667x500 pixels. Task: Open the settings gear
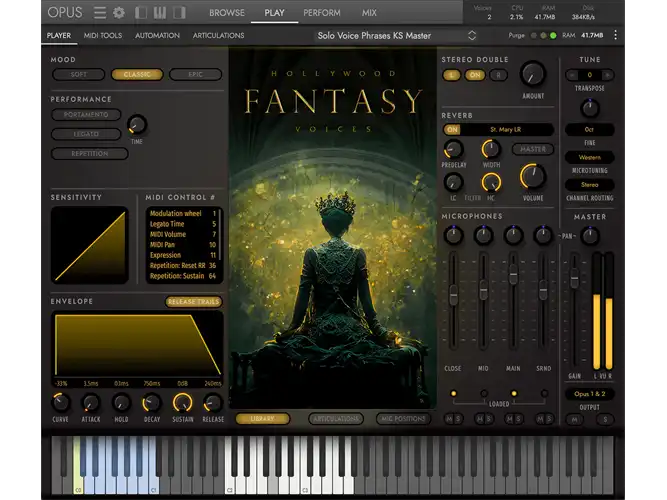tap(119, 13)
